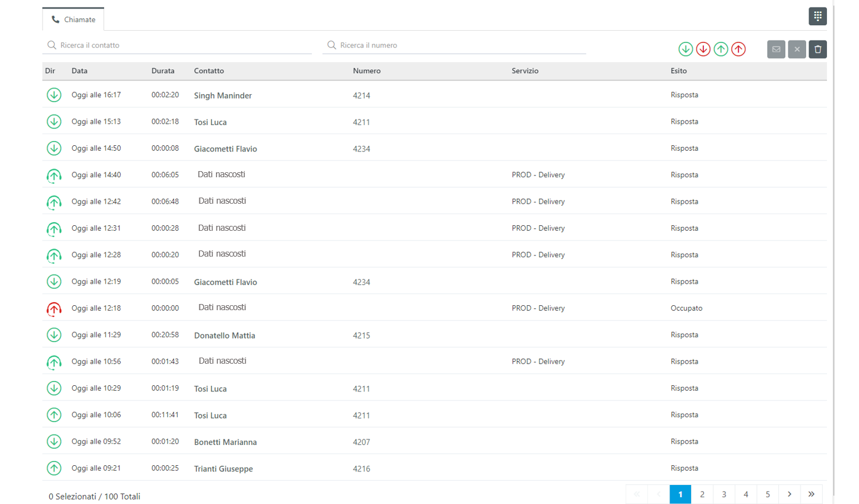
Task: Click outgoing call icon for Trianti Giuseppe
Action: (54, 468)
